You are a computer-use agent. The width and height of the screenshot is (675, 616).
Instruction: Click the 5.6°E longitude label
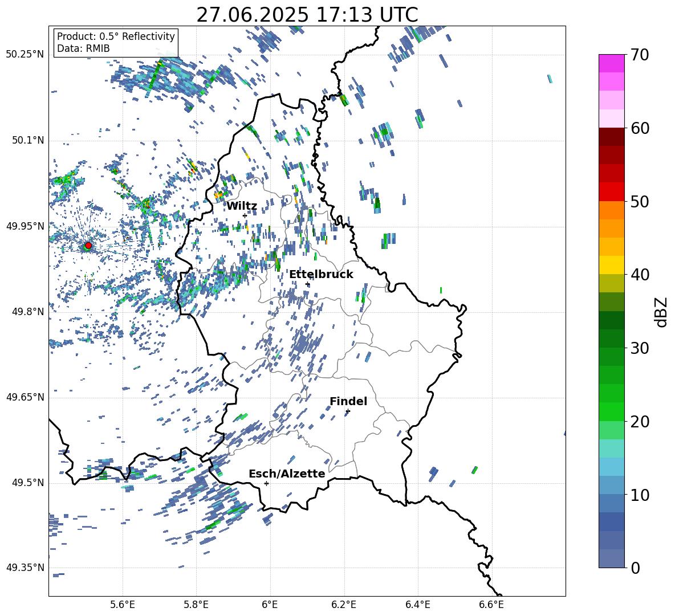123,605
